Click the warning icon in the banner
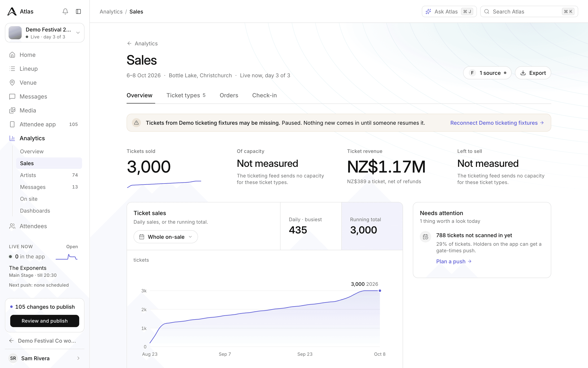Image resolution: width=588 pixels, height=368 pixels. pos(136,123)
